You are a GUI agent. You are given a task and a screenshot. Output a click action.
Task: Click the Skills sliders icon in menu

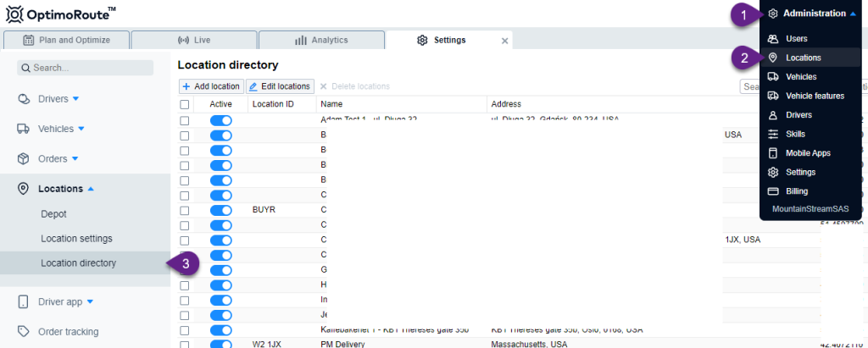(773, 134)
